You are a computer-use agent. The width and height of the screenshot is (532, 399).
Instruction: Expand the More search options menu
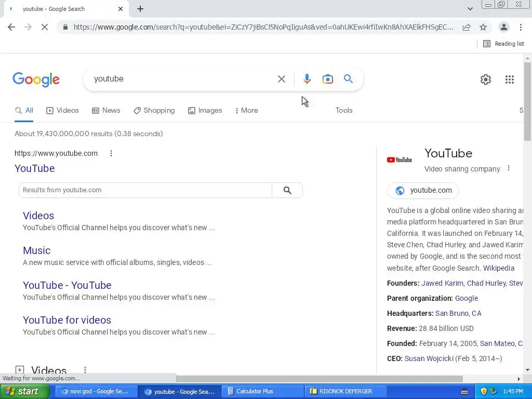(x=247, y=111)
